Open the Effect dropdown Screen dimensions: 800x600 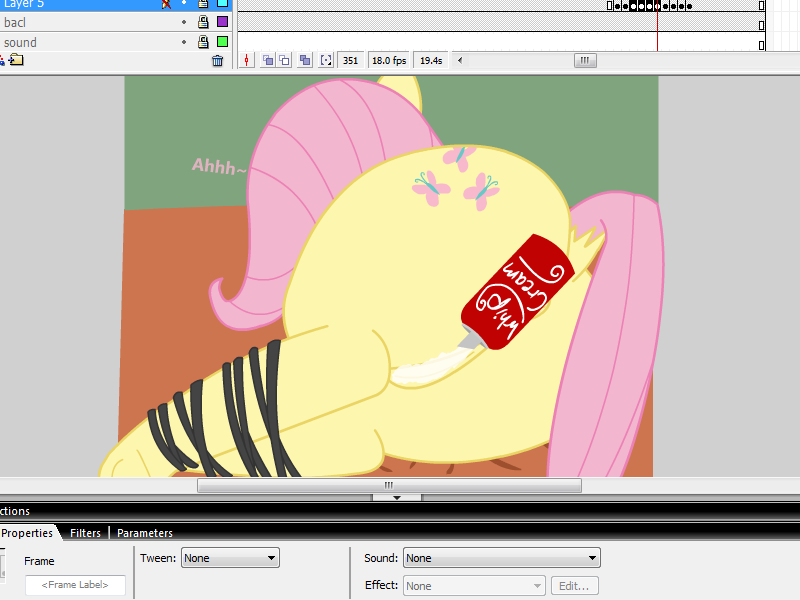pos(474,586)
